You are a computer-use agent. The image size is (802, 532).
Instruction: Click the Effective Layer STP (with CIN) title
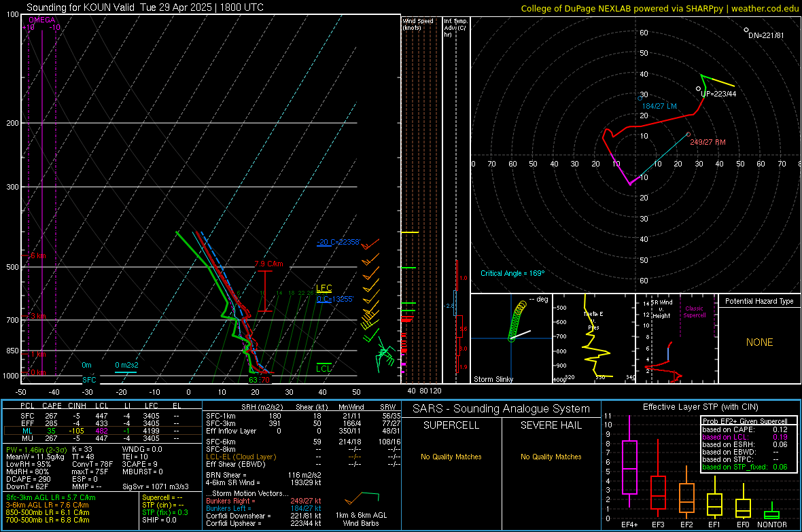[700, 407]
